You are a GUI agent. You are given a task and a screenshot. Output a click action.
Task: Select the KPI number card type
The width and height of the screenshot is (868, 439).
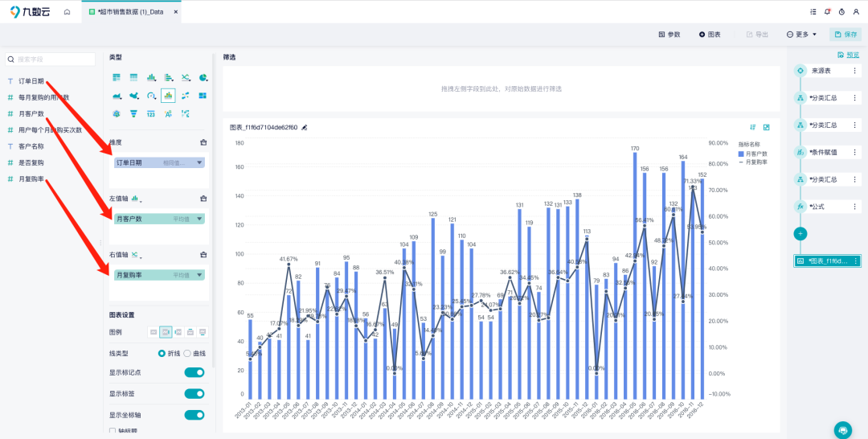151,113
